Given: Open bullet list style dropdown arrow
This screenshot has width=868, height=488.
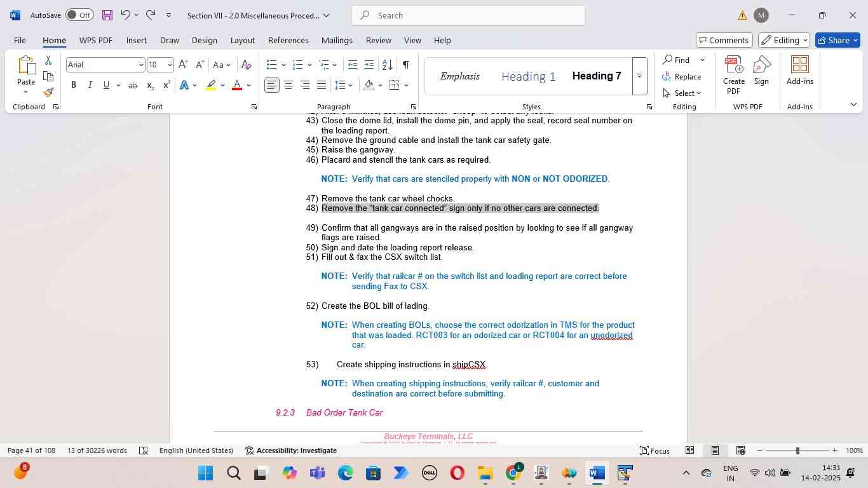Looking at the screenshot, I should coord(283,65).
